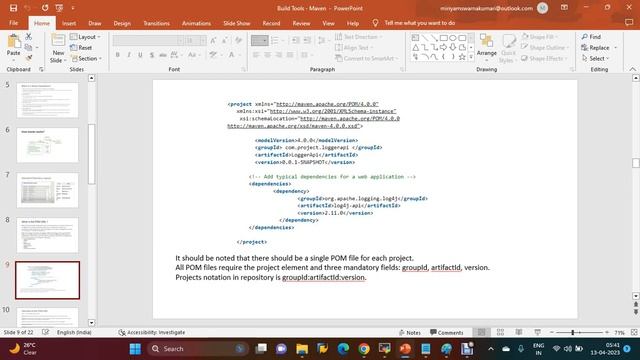Open the Replace dropdown arrow
This screenshot has height=360, width=640.
pyautogui.click(x=616, y=48)
